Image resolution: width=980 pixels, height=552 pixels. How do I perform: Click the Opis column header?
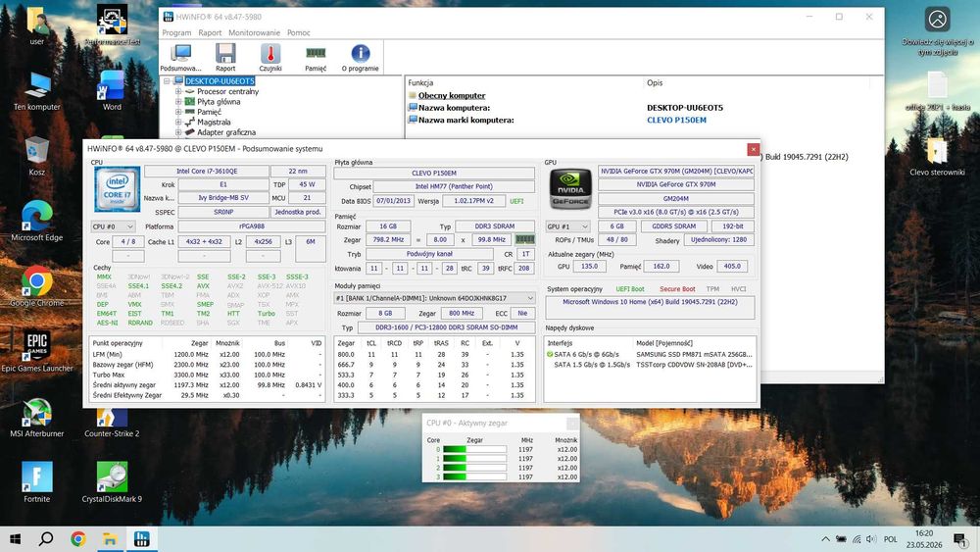(655, 82)
